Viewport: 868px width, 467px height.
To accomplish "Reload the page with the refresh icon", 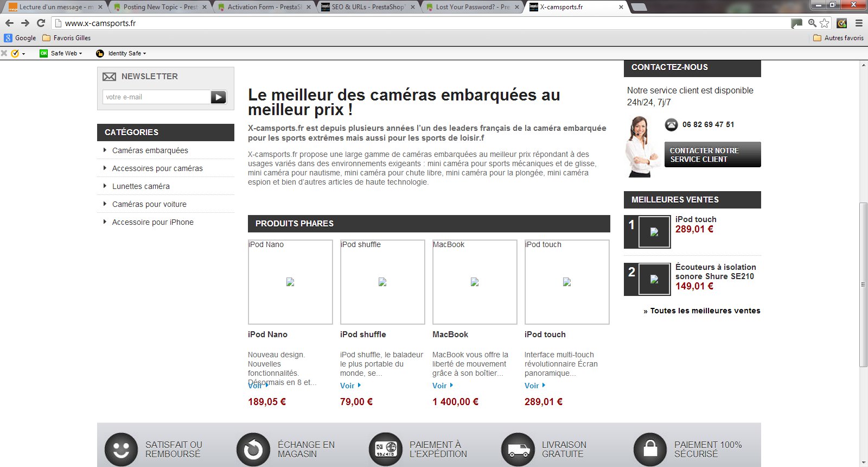I will coord(41,23).
